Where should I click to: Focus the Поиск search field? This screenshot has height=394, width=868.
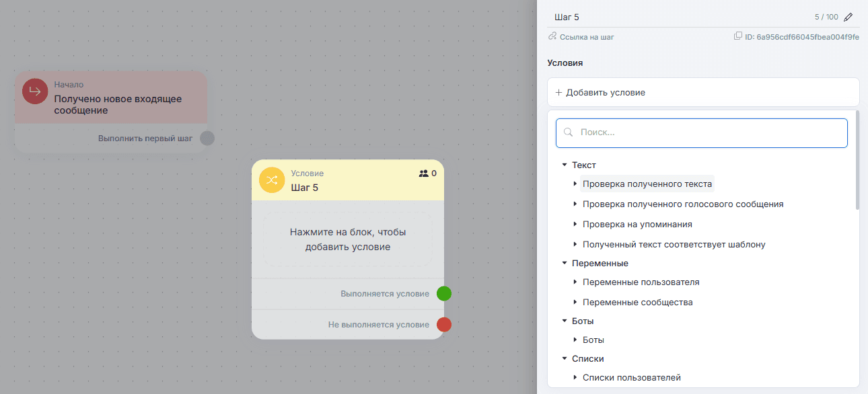click(702, 133)
